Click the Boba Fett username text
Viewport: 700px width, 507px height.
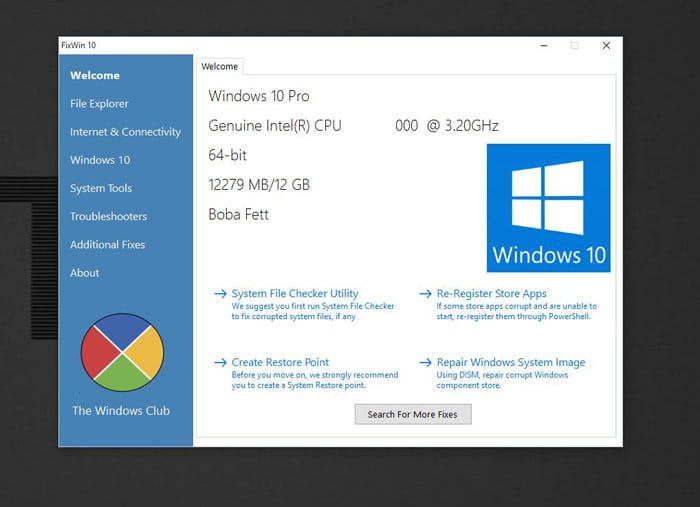tap(238, 215)
